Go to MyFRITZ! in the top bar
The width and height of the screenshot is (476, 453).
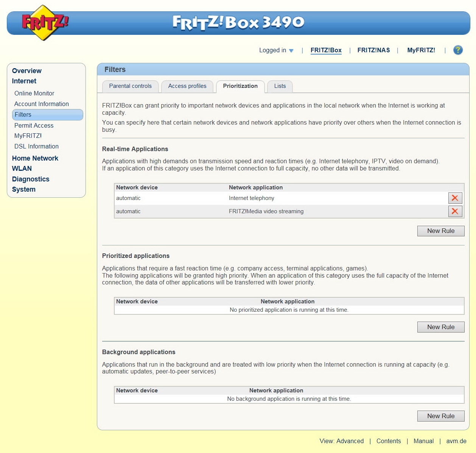[421, 50]
